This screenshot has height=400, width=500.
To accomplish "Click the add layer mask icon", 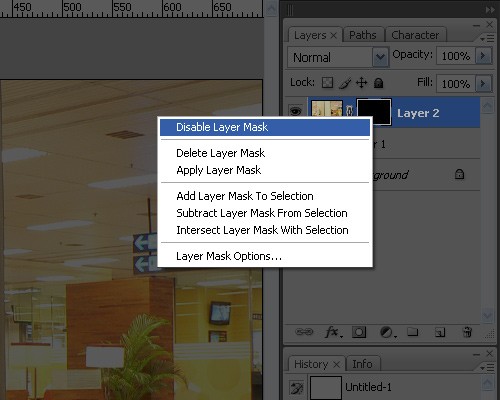I will point(359,332).
